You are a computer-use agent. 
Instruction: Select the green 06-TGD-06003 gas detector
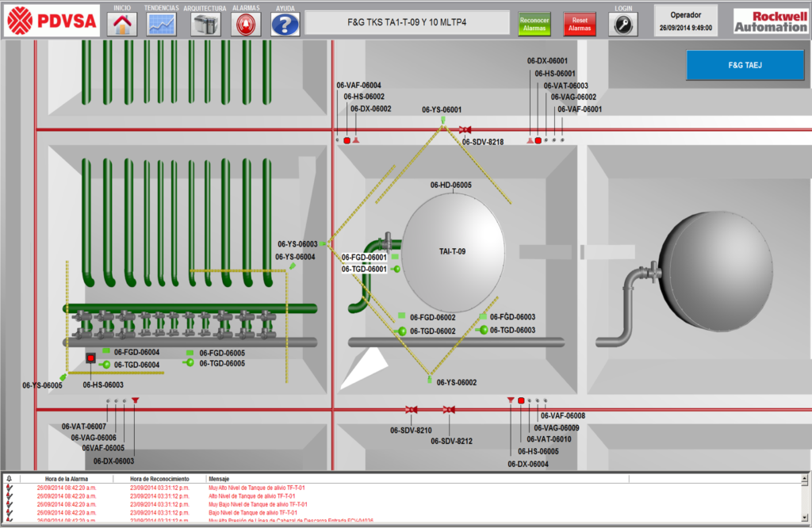coord(482,330)
